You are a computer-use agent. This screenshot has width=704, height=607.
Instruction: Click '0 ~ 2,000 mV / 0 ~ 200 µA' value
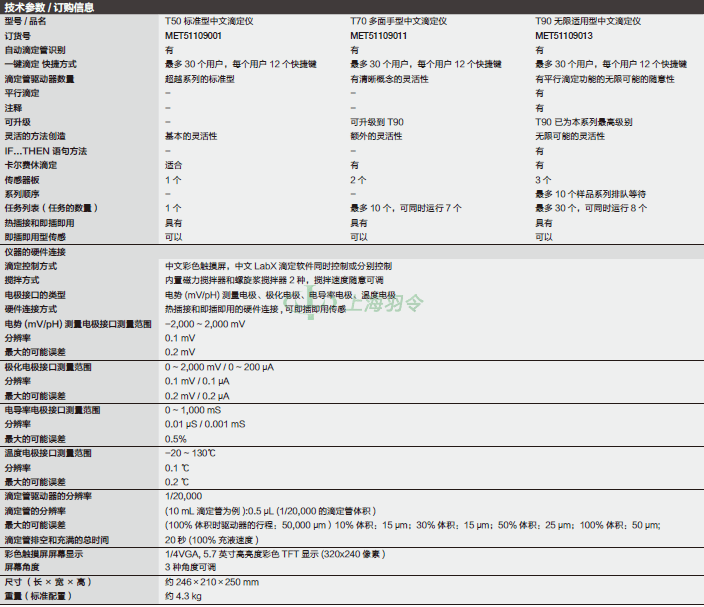click(219, 367)
